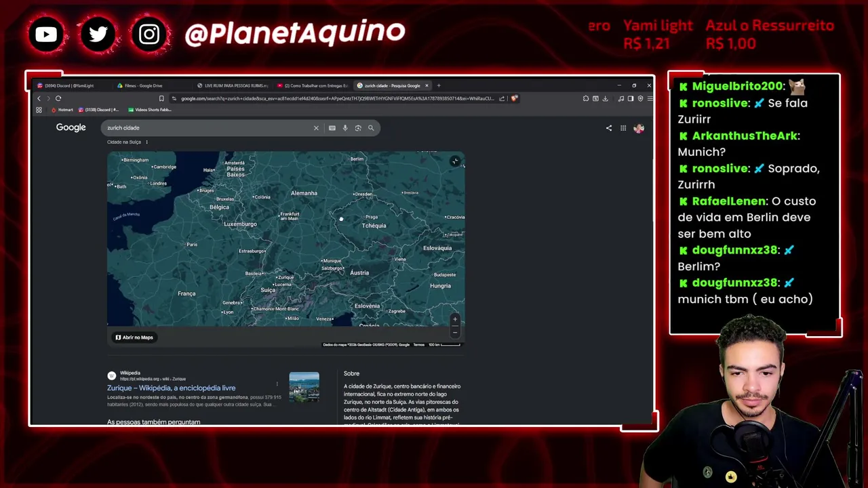This screenshot has height=488, width=868.
Task: Switch to the LIVE RUIM PARA PESSOAS RUIMS tab
Action: [x=233, y=85]
